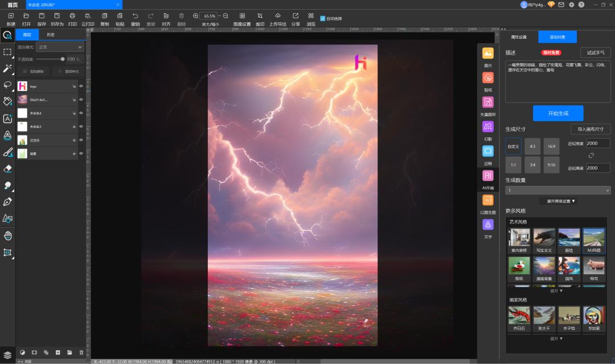This screenshot has height=364, width=615.
Task: Open the 生成数量 quantity dropdown
Action: coord(557,191)
